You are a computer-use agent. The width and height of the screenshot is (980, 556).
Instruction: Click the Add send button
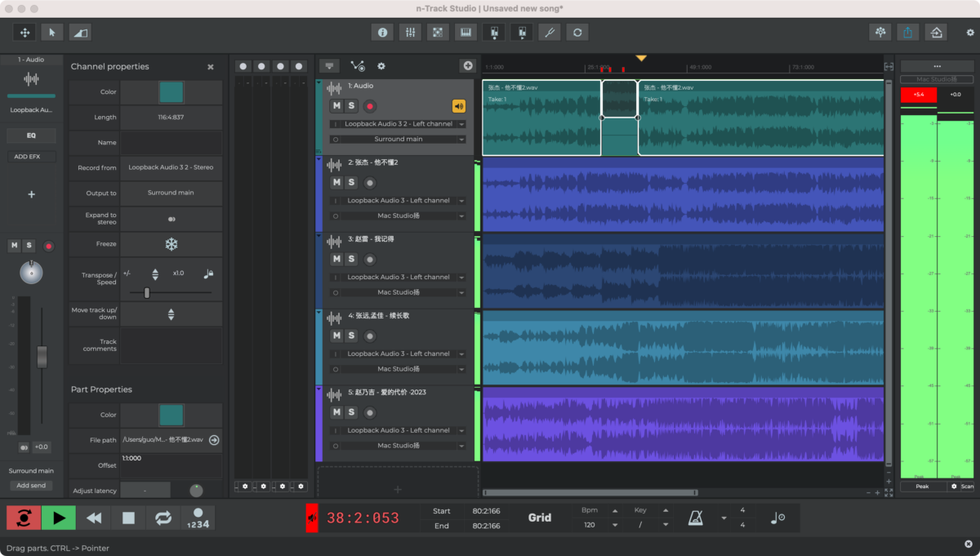click(31, 485)
